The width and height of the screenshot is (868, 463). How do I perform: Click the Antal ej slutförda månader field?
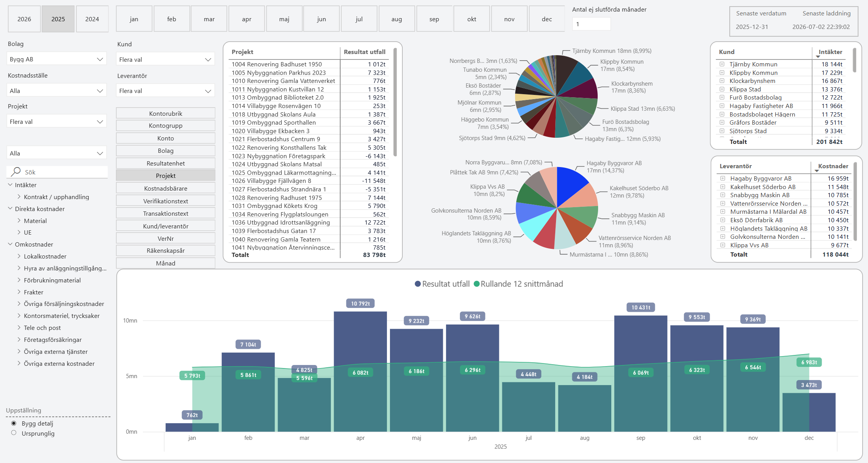click(591, 24)
